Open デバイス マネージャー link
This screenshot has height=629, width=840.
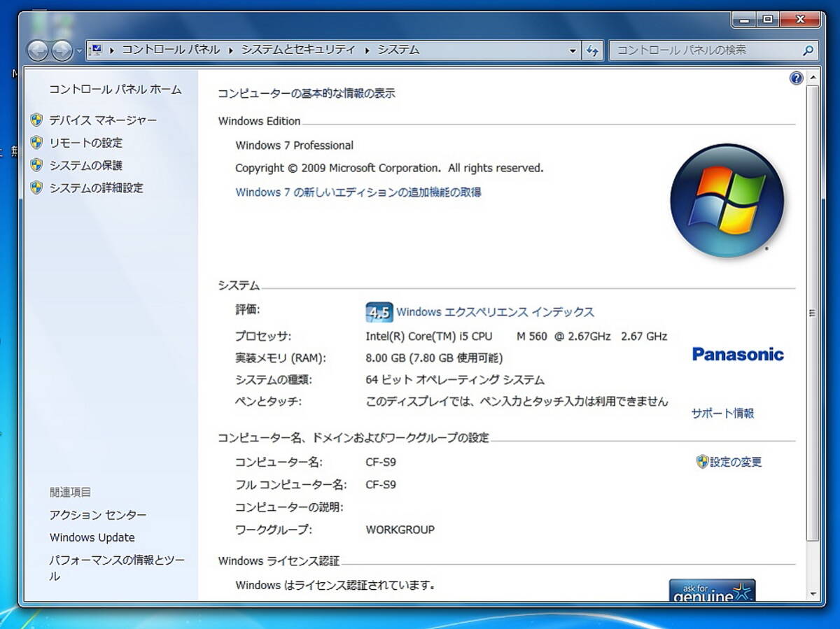[x=103, y=120]
